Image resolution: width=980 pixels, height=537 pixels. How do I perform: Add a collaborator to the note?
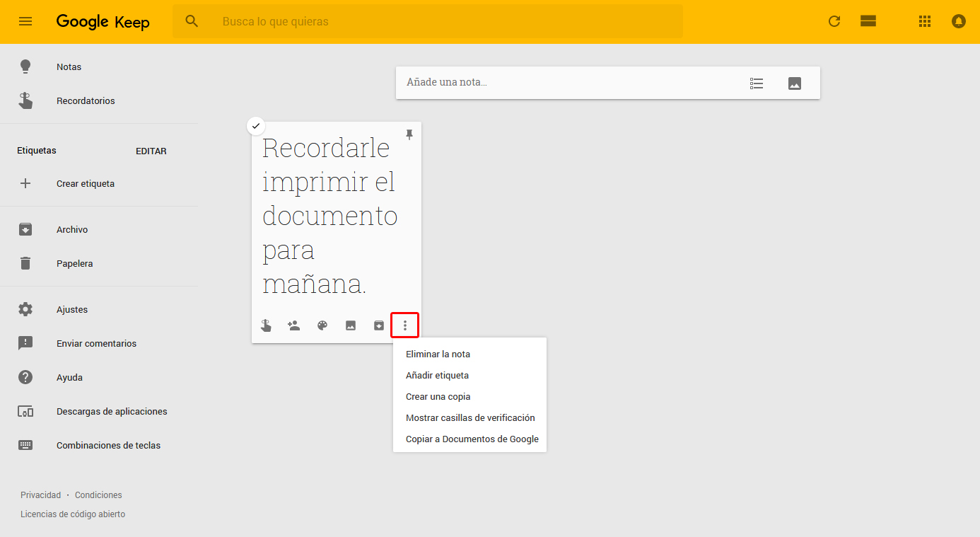pyautogui.click(x=294, y=325)
